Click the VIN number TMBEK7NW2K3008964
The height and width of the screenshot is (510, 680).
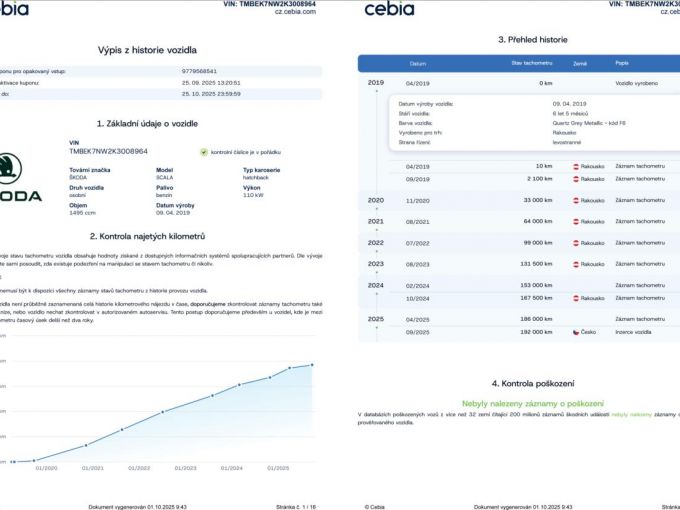(x=108, y=151)
